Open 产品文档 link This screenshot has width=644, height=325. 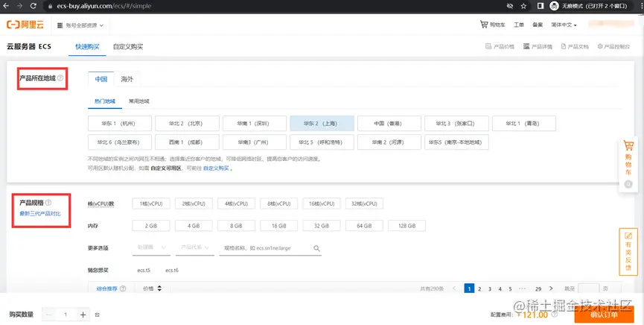pyautogui.click(x=575, y=46)
